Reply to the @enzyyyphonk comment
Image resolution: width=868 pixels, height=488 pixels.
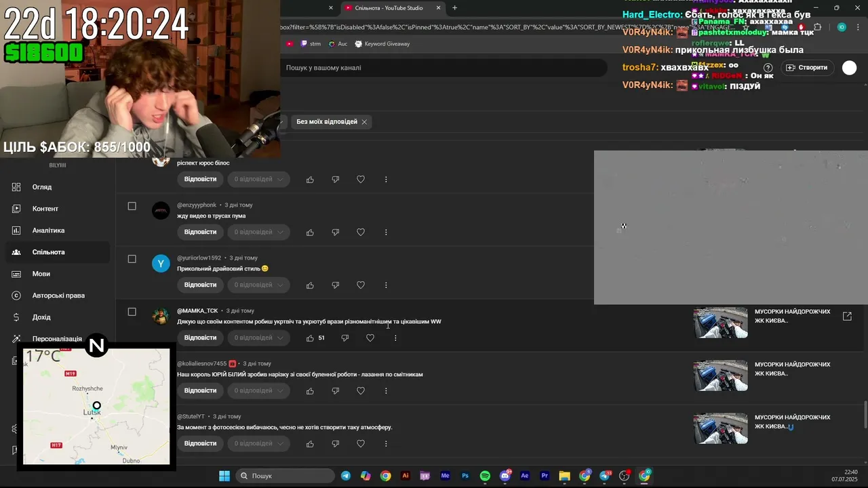(x=200, y=232)
